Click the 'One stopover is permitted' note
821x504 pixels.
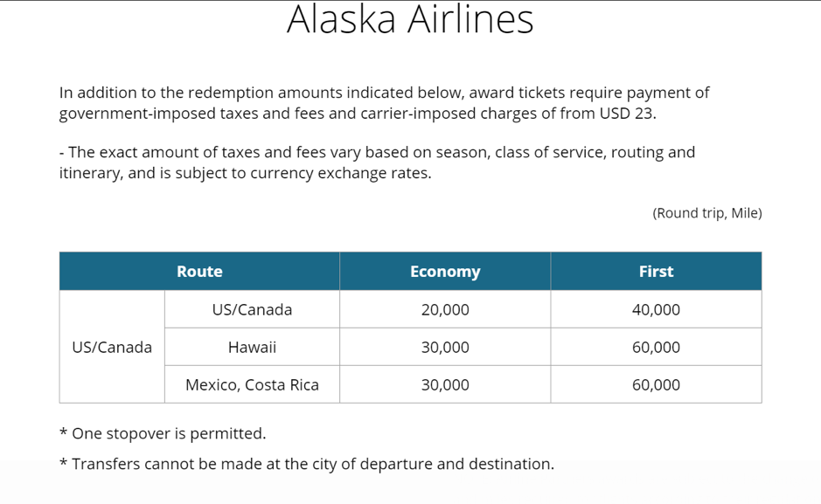pyautogui.click(x=169, y=433)
